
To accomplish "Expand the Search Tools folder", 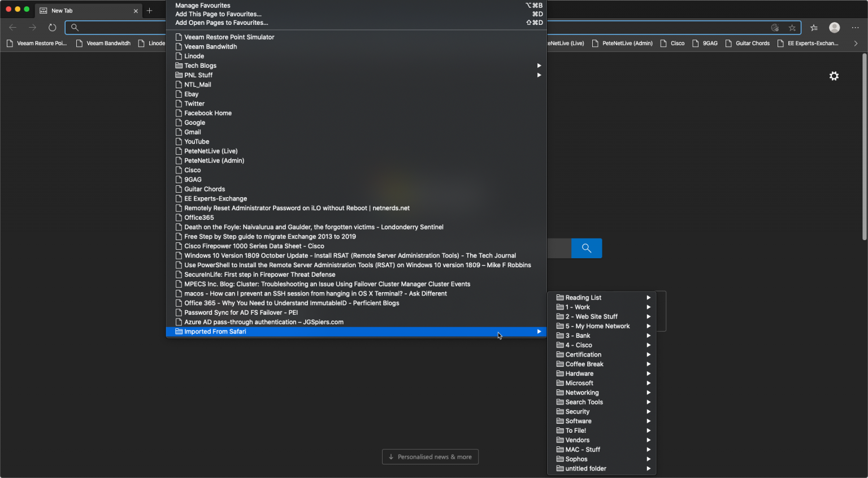I will [602, 402].
